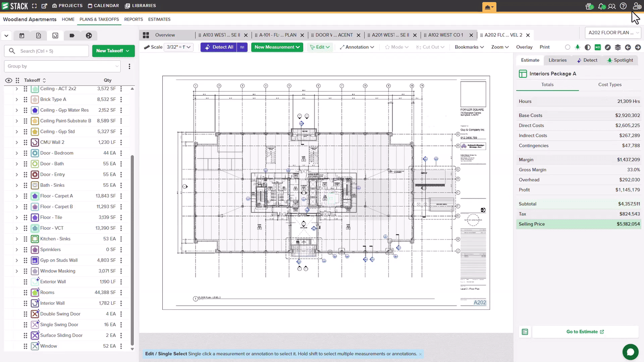
Task: Open the Scale dropdown
Action: click(178, 47)
